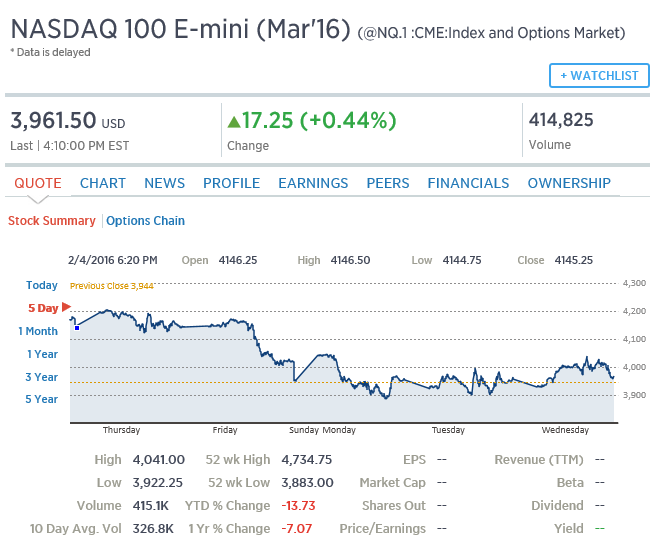Open the NEWS tab
Image resolution: width=658 pixels, height=556 pixels.
point(164,183)
